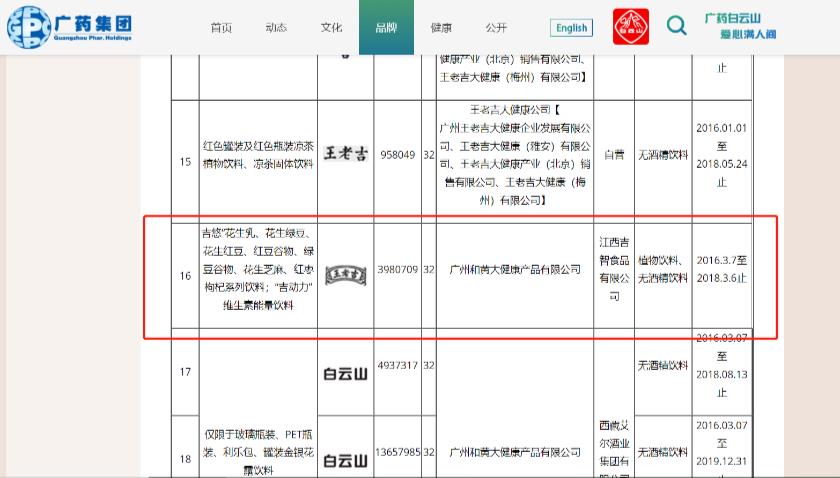Open the 公开 menu item
The width and height of the screenshot is (840, 478).
[496, 27]
